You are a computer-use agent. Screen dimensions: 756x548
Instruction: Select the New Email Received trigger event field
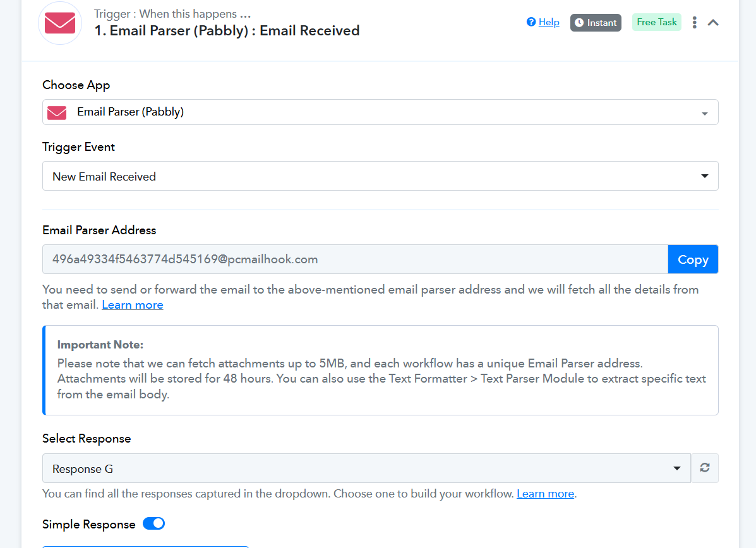point(380,176)
